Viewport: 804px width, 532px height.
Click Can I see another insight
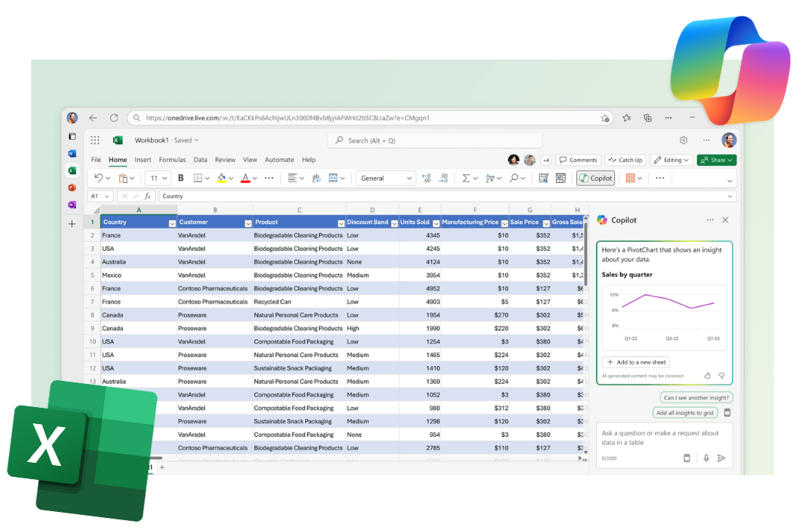(x=696, y=397)
